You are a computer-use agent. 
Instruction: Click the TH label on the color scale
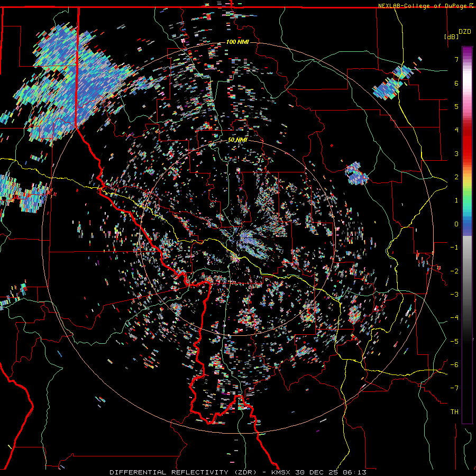(x=454, y=412)
